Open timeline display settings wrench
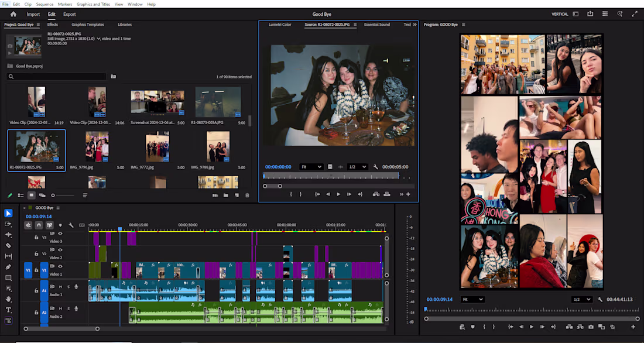 [71, 225]
